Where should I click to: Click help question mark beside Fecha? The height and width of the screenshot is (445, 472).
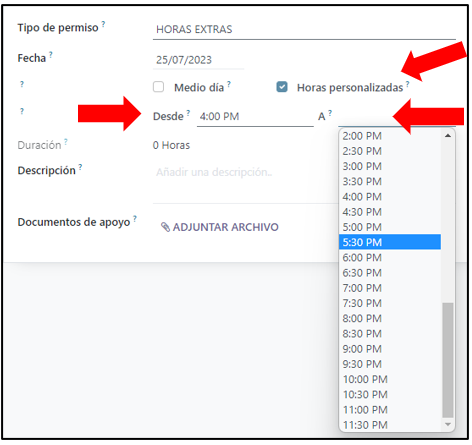click(51, 54)
